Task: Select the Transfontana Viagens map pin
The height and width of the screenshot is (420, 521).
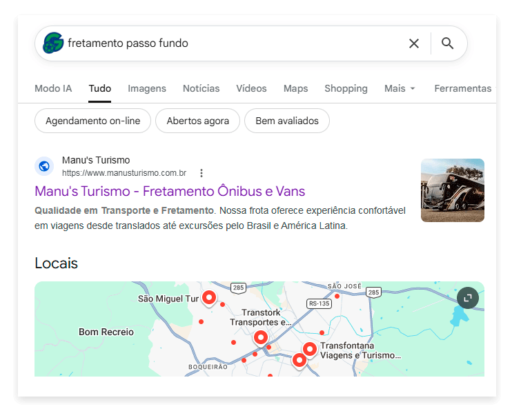Action: click(x=310, y=350)
